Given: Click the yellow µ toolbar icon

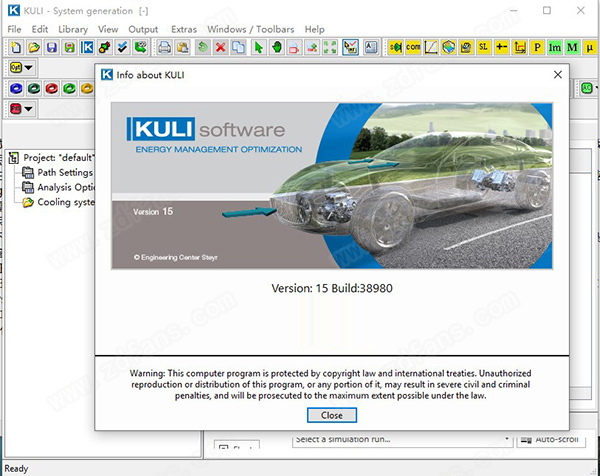Looking at the screenshot, I should pyautogui.click(x=590, y=47).
